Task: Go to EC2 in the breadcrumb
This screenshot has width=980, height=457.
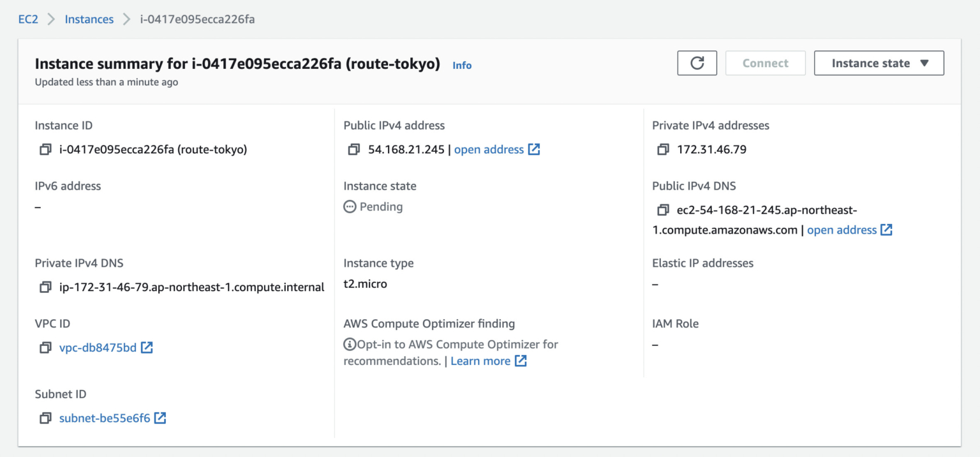Action: (28, 19)
